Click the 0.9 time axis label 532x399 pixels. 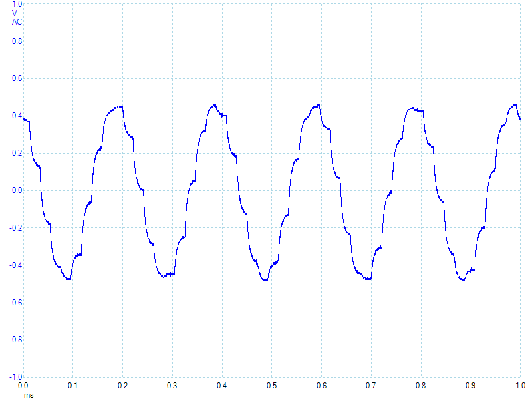coord(471,386)
